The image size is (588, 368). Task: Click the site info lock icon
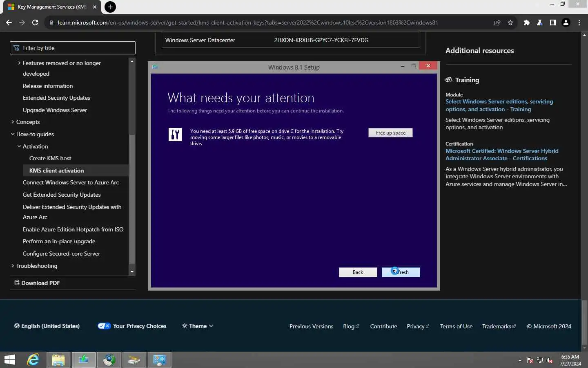tap(51, 22)
